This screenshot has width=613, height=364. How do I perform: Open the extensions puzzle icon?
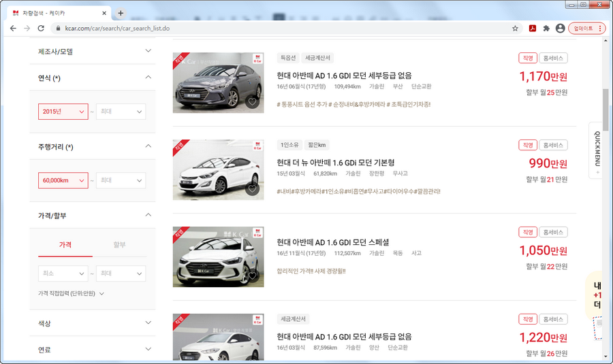pyautogui.click(x=546, y=28)
